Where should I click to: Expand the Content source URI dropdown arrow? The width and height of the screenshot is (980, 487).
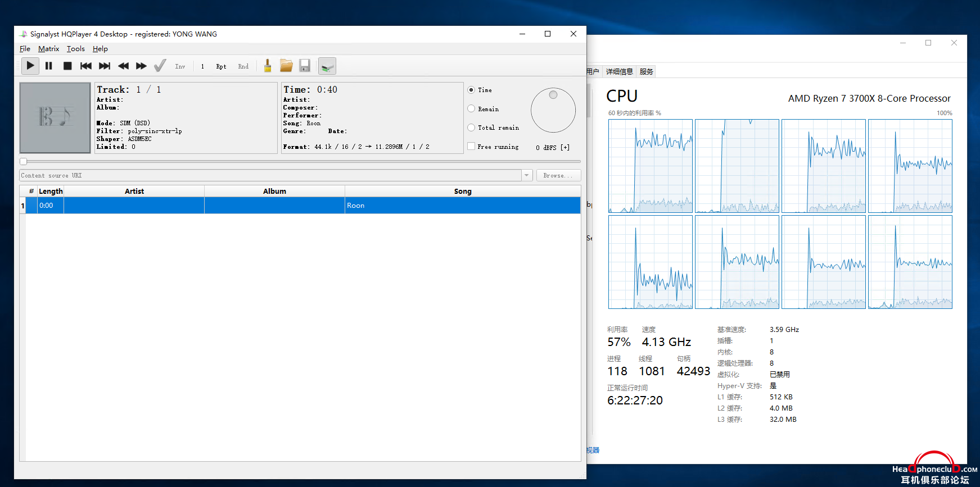tap(527, 175)
